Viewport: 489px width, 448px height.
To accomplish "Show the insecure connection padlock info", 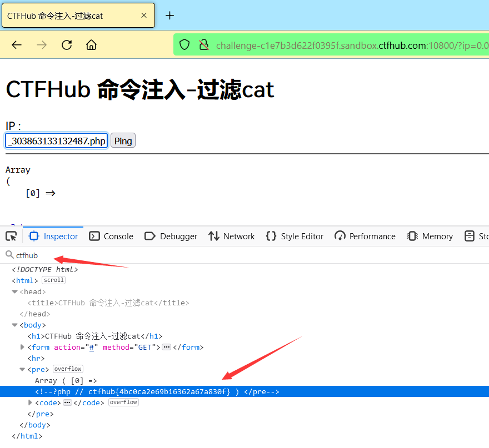I will (204, 45).
